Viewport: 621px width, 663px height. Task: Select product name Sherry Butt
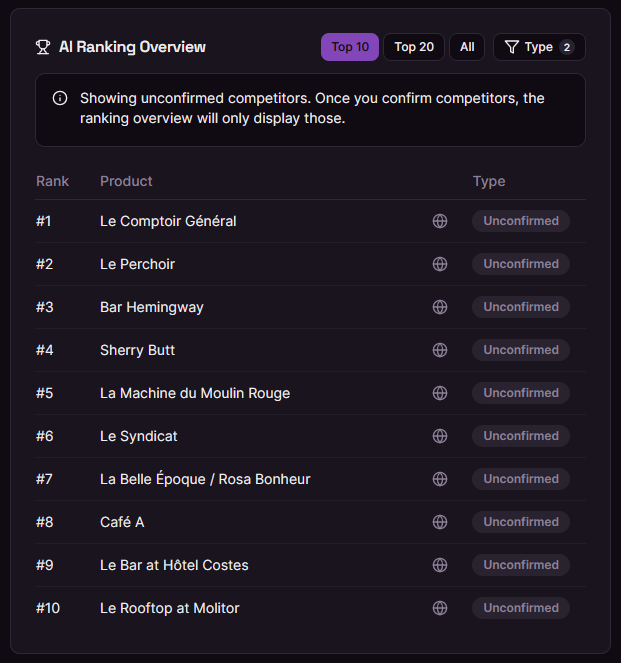(137, 351)
